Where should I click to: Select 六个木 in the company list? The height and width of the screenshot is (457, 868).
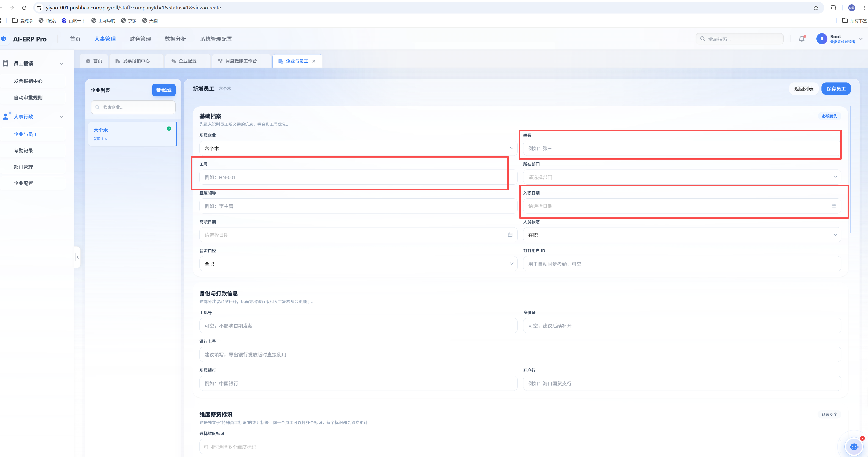[132, 134]
